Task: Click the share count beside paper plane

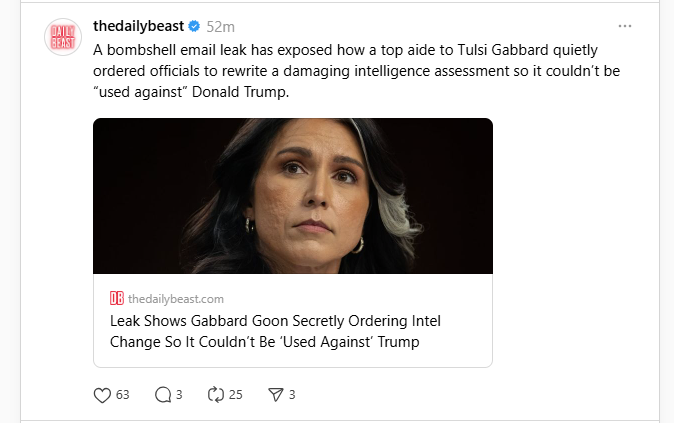Action: click(292, 395)
